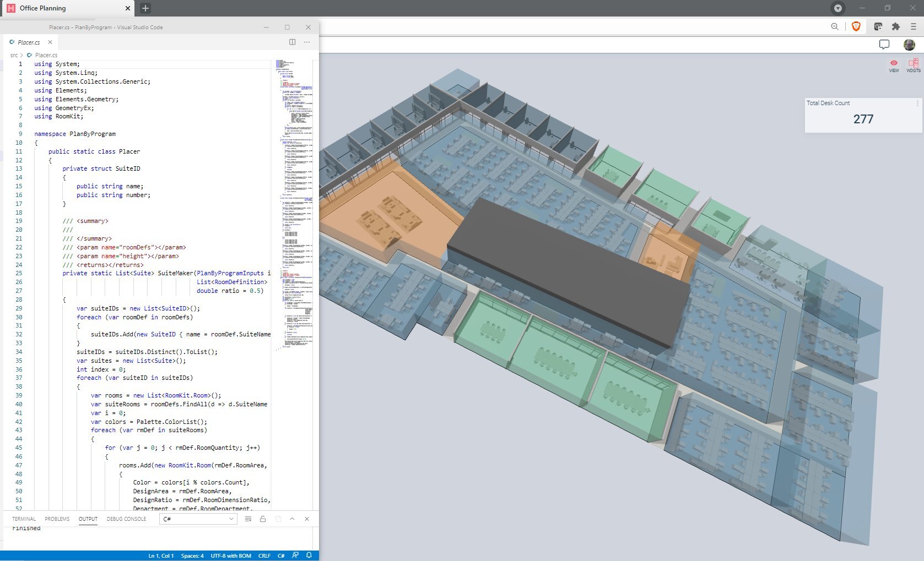The height and width of the screenshot is (561, 924).
Task: Click the 'public static class Placer' line
Action: [x=94, y=151]
